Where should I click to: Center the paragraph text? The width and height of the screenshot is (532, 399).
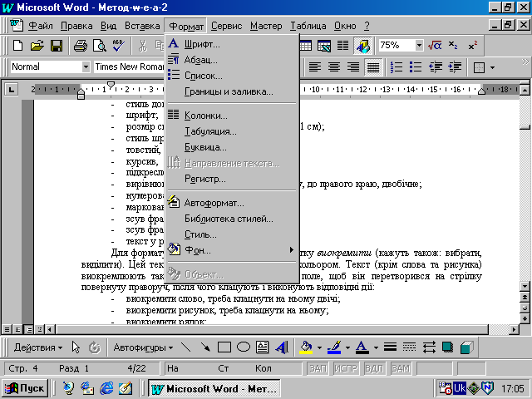[x=334, y=66]
